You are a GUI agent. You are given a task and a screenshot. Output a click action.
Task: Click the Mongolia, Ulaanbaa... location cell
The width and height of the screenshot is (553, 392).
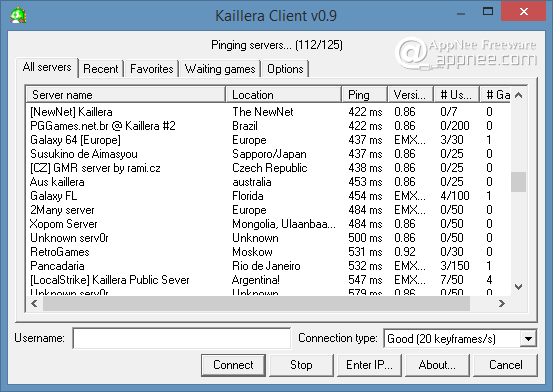284,224
